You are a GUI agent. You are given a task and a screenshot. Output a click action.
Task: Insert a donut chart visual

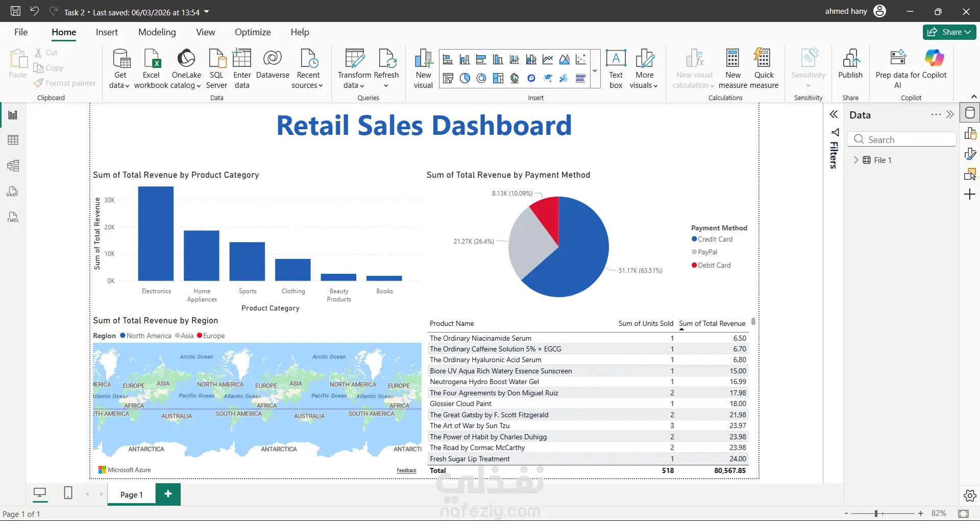pyautogui.click(x=481, y=78)
